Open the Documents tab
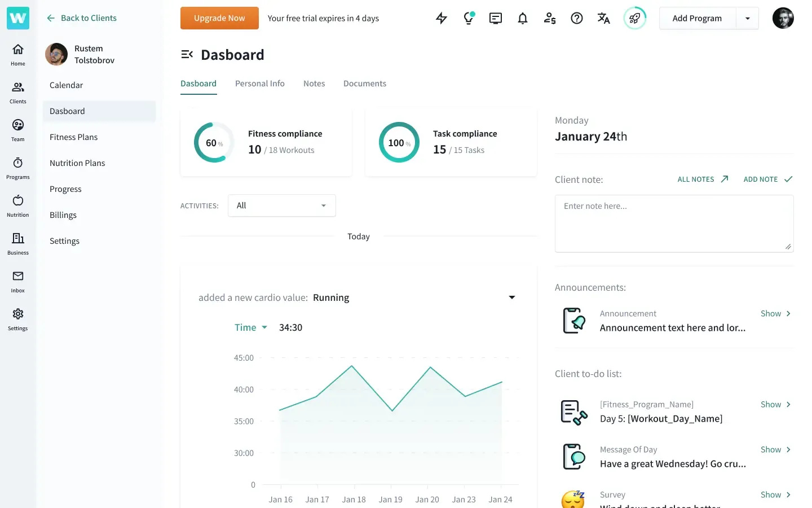 pos(364,84)
